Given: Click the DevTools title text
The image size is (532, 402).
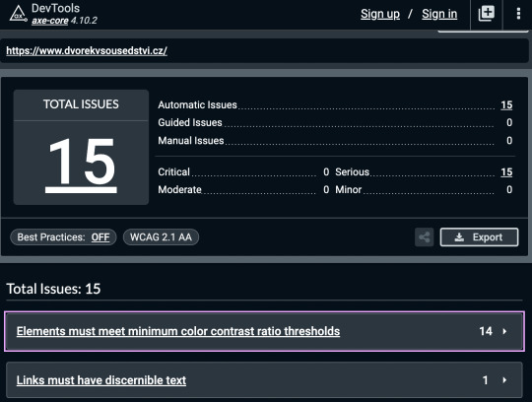Looking at the screenshot, I should pos(55,8).
